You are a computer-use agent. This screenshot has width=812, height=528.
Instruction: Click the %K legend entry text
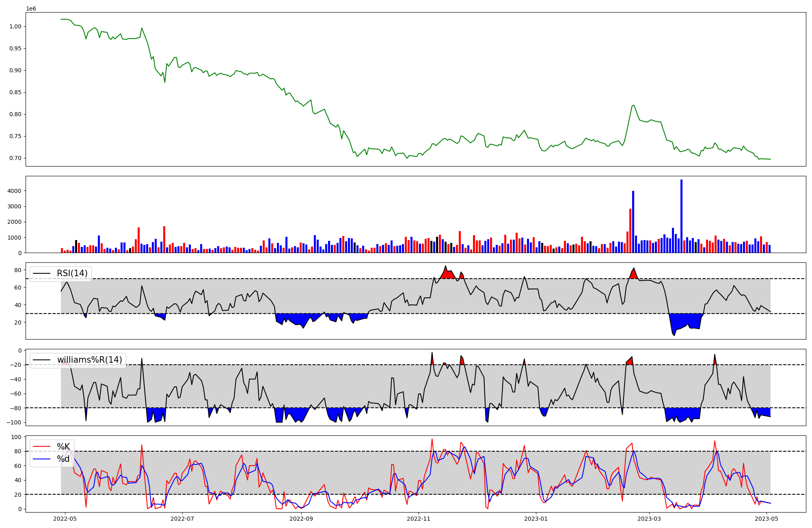point(63,447)
